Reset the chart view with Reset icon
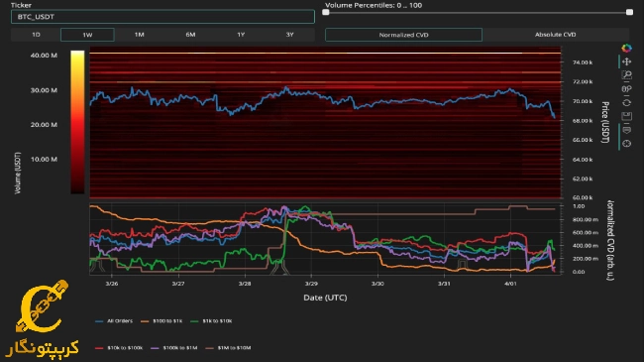The width and height of the screenshot is (644, 362). pyautogui.click(x=626, y=102)
